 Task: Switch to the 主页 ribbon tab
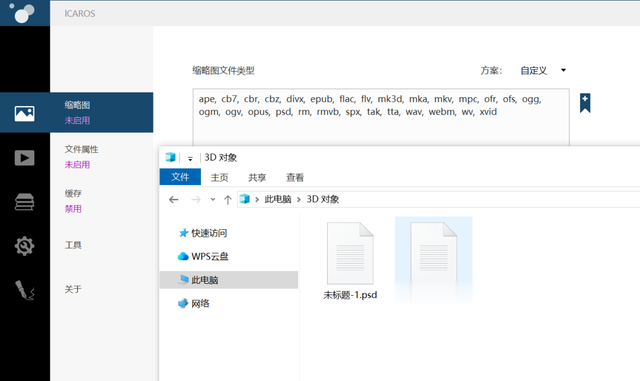pyautogui.click(x=219, y=177)
